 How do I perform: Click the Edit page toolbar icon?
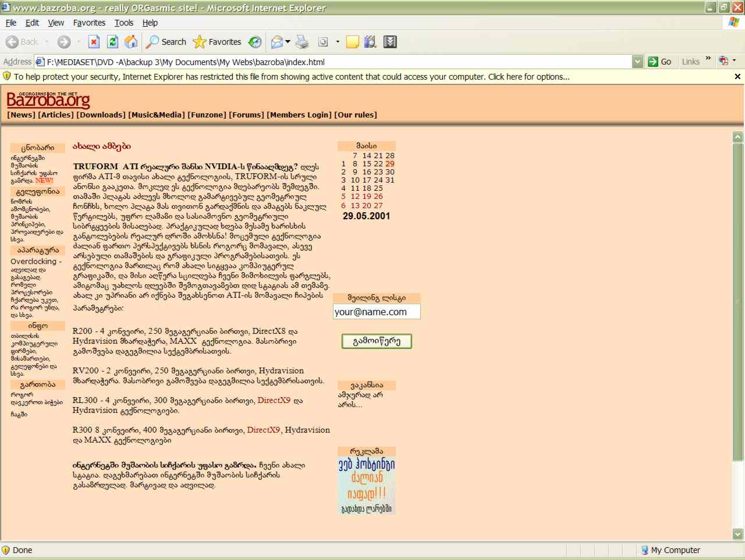point(323,42)
